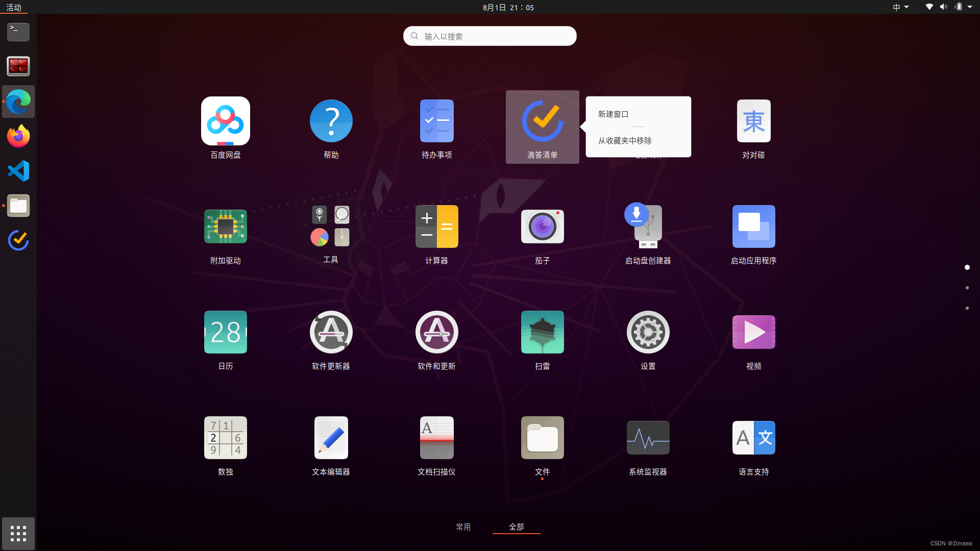Viewport: 980px width, 551px height.
Task: Launch the 茄子 camera app
Action: coord(542,226)
